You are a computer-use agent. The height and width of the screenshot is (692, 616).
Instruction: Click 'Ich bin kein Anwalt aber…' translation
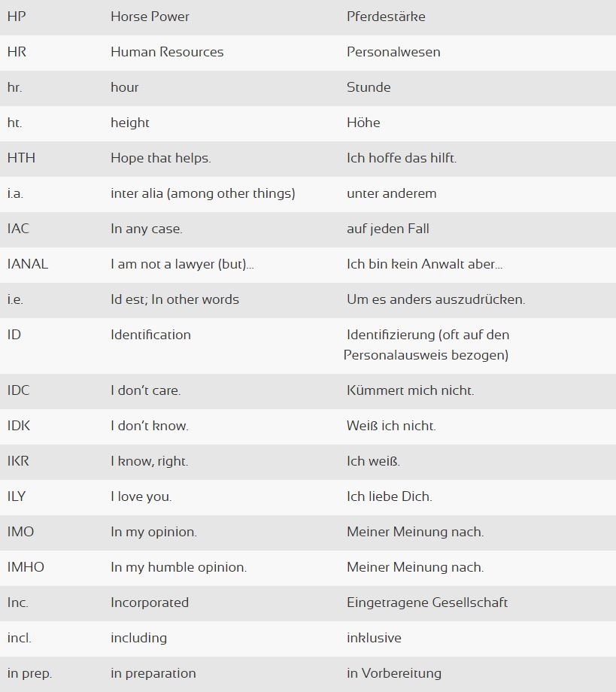424,264
